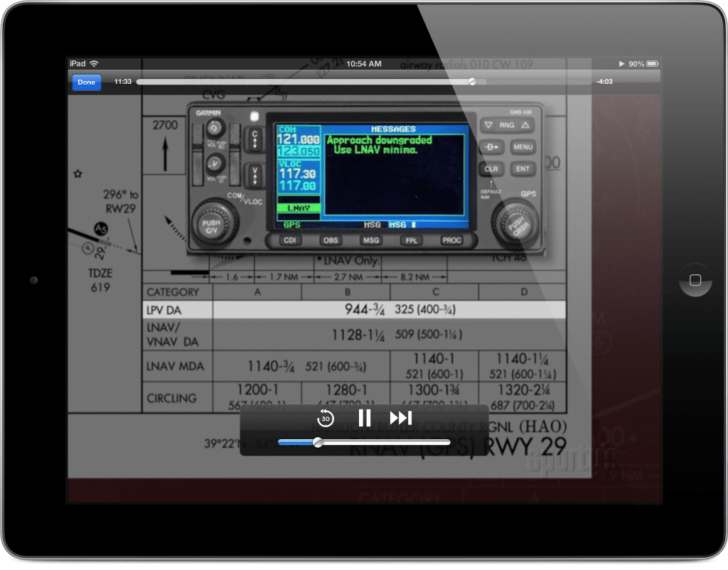Click the VLOC volume knob
The height and width of the screenshot is (570, 728).
[x=214, y=163]
